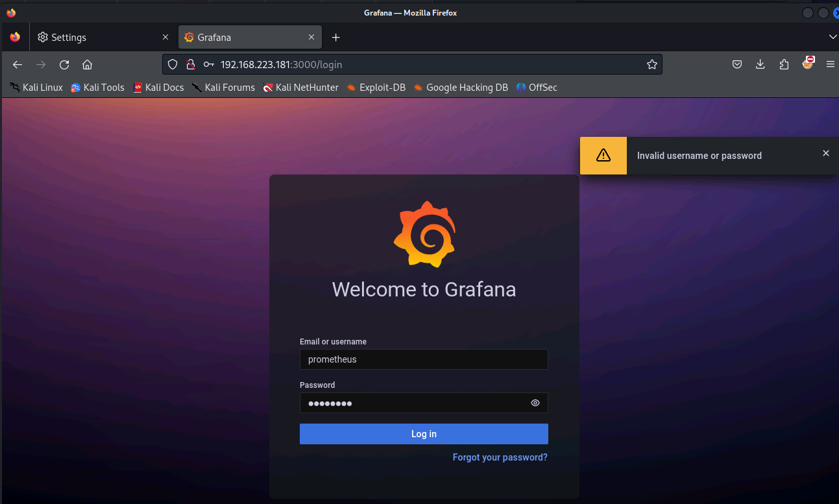Click the Log in button
Viewport: 839px width, 504px height.
point(424,434)
